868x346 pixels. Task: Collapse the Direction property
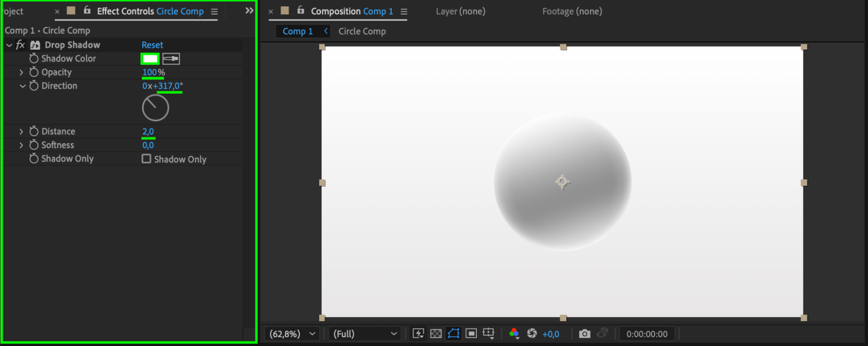pyautogui.click(x=23, y=86)
